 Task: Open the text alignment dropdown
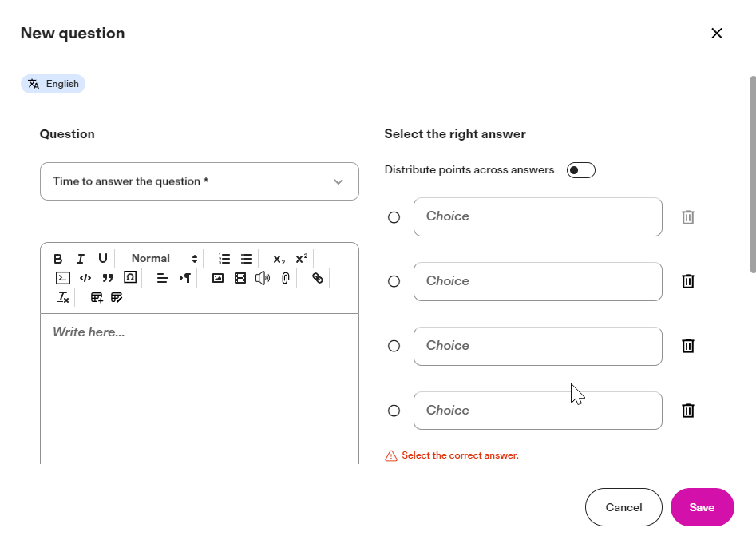163,278
